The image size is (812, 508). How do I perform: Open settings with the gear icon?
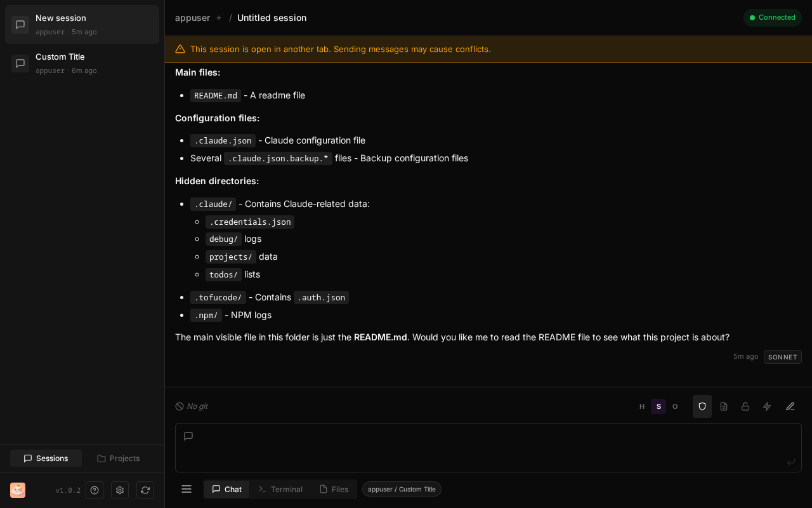click(120, 490)
